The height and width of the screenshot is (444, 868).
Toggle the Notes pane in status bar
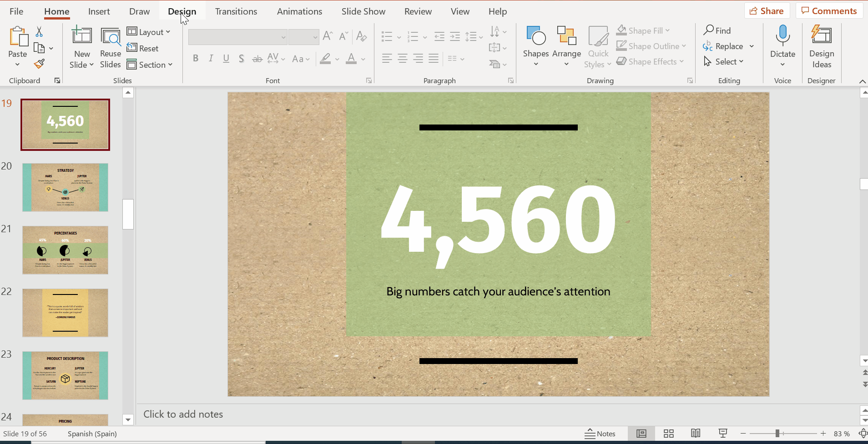click(x=600, y=434)
